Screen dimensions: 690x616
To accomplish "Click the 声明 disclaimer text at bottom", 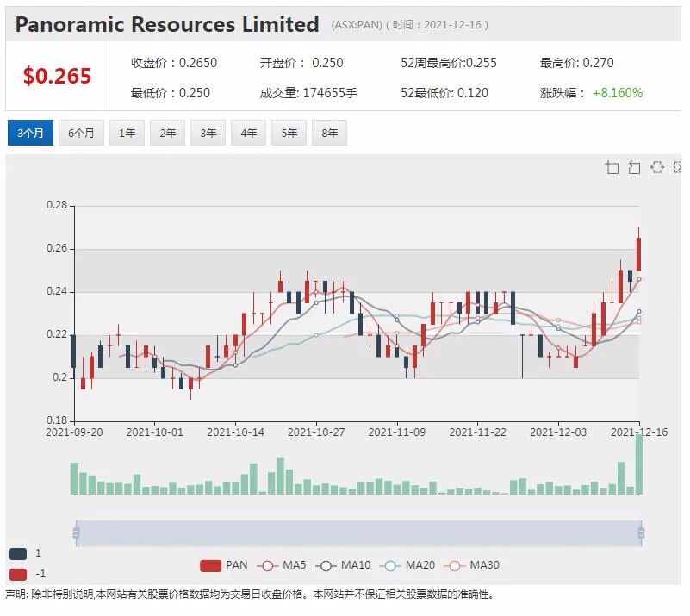I will coord(250,594).
